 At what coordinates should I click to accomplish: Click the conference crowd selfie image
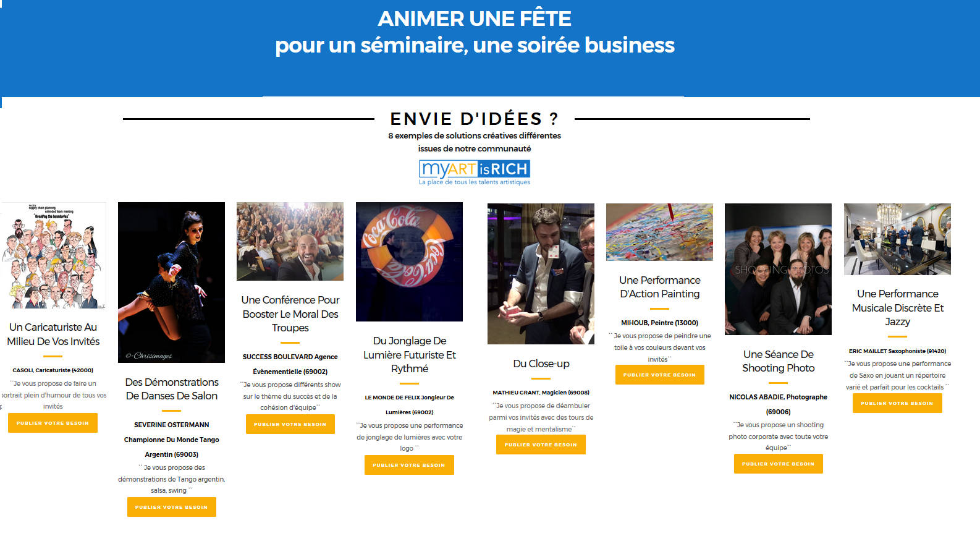(x=290, y=241)
